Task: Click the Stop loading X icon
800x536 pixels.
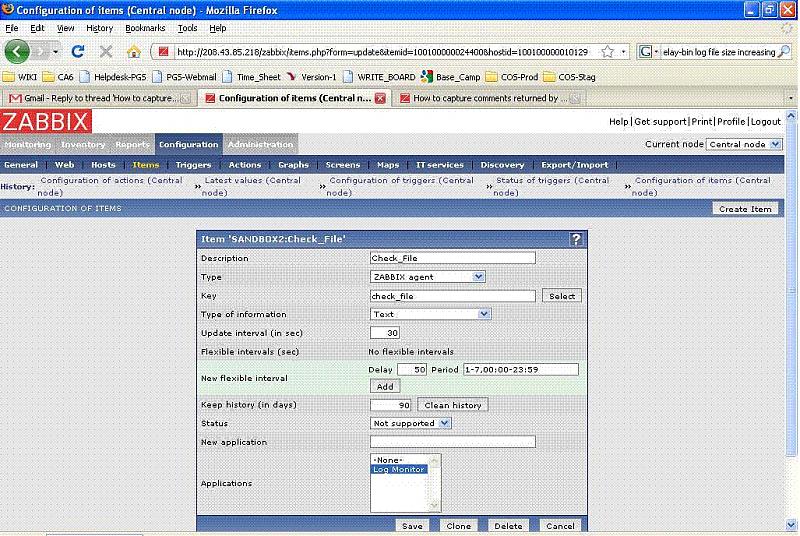Action: pyautogui.click(x=106, y=52)
